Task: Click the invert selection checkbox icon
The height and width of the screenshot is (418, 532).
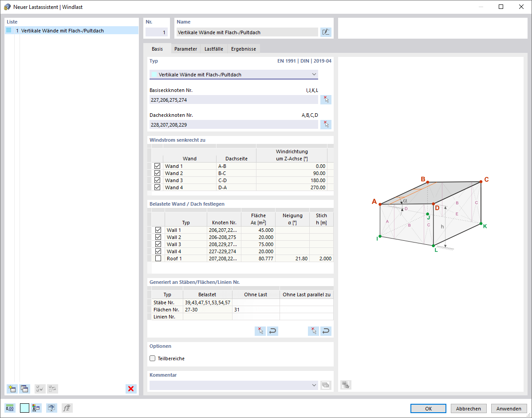Action: (x=53, y=388)
